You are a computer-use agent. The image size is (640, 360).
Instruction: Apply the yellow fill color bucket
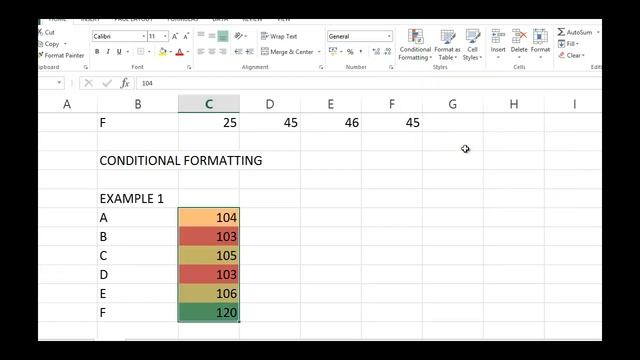(162, 52)
